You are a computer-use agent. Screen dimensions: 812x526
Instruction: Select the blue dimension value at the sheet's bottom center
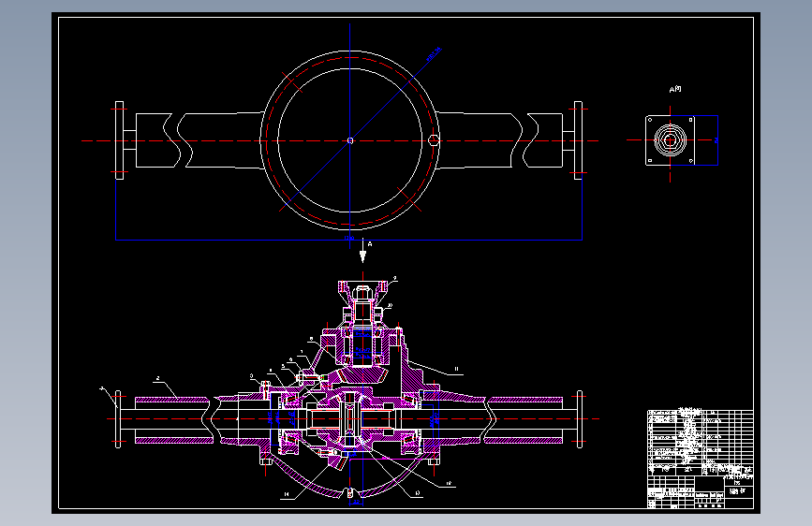(356, 503)
